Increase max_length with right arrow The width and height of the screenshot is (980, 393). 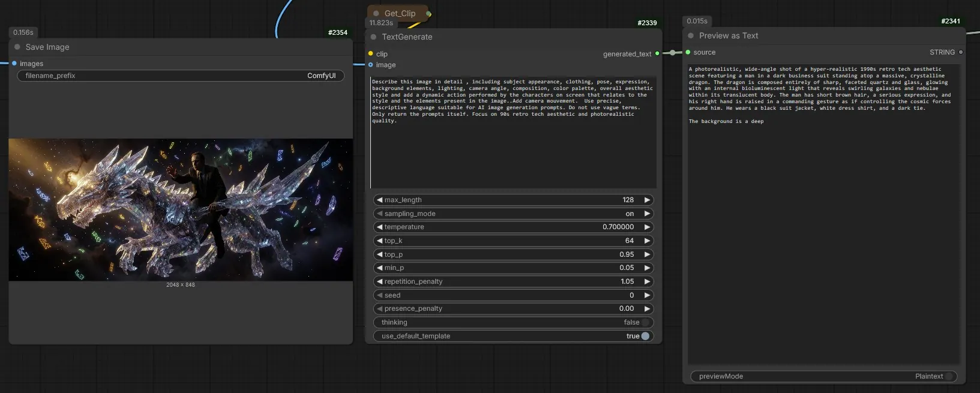pyautogui.click(x=647, y=200)
